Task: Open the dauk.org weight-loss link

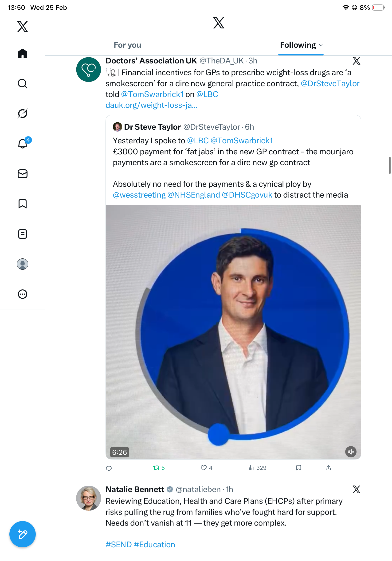Action: 151,105
